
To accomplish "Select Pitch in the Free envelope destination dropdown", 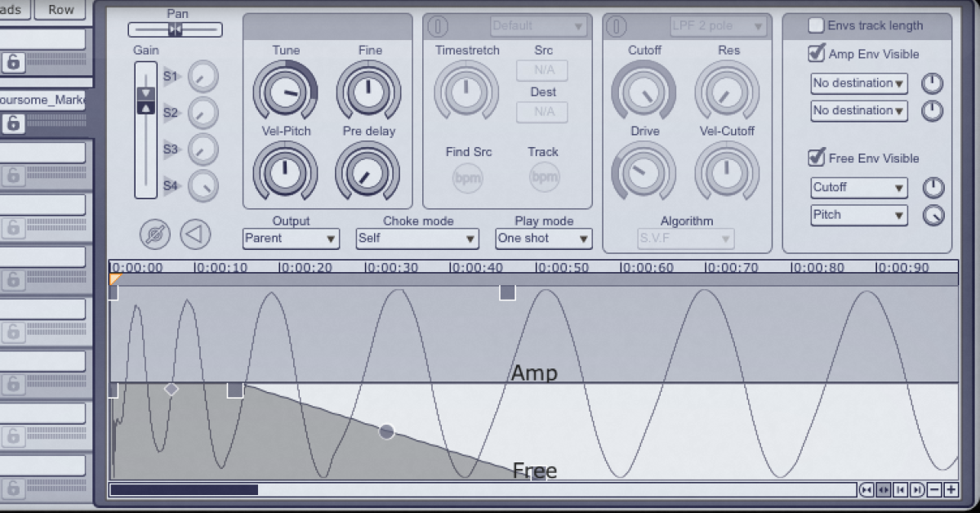I will tap(858, 216).
